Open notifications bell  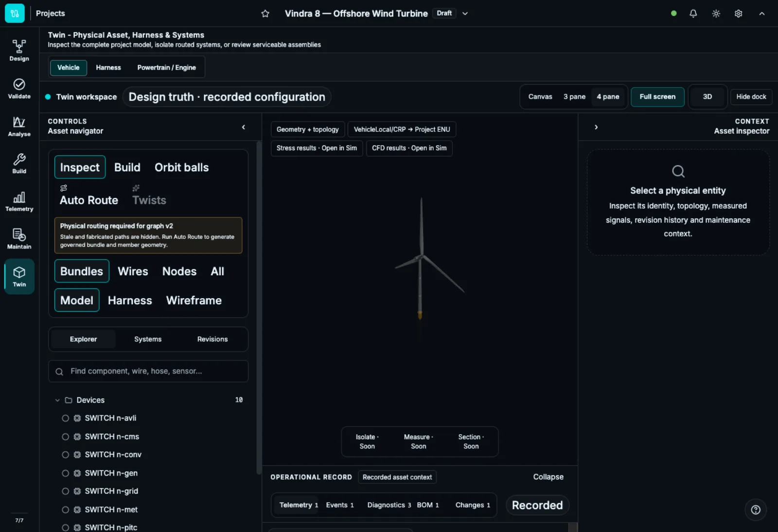693,14
